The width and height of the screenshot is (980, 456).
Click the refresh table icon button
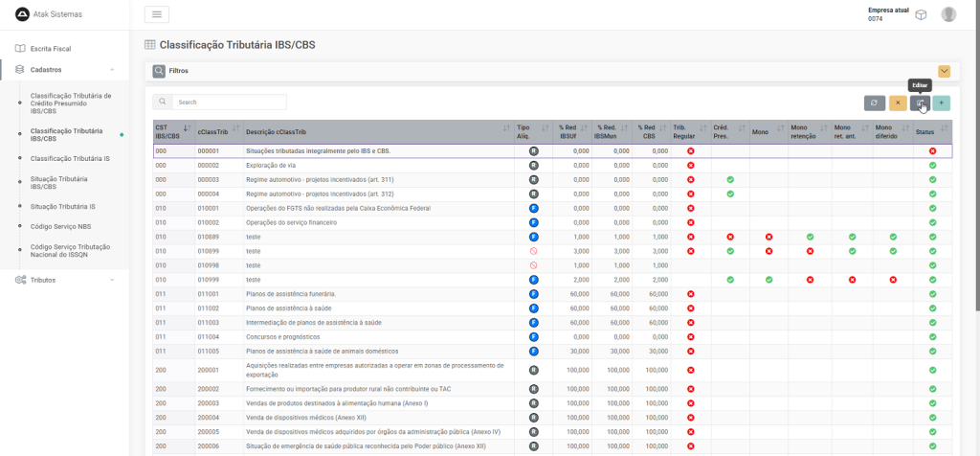(x=874, y=103)
